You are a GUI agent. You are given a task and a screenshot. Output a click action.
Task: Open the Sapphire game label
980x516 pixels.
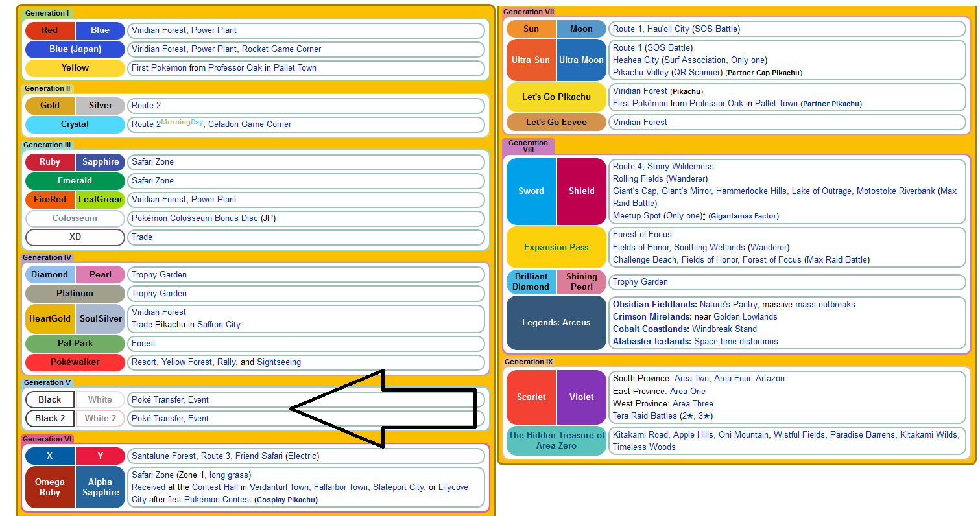click(101, 162)
